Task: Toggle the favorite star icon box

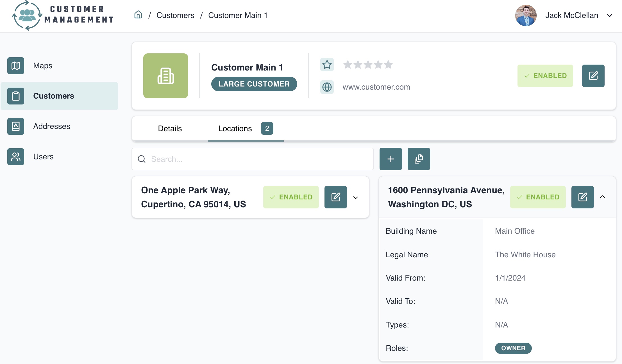Action: [327, 65]
